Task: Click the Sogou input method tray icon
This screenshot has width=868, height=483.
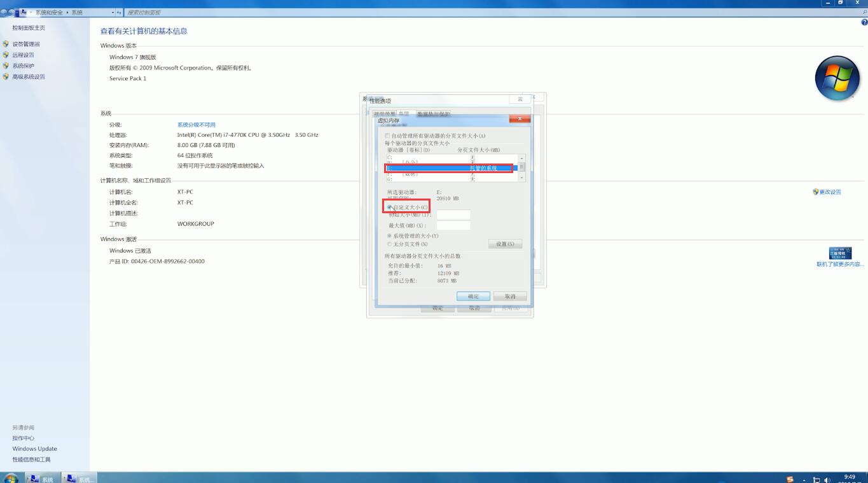Action: (x=790, y=479)
